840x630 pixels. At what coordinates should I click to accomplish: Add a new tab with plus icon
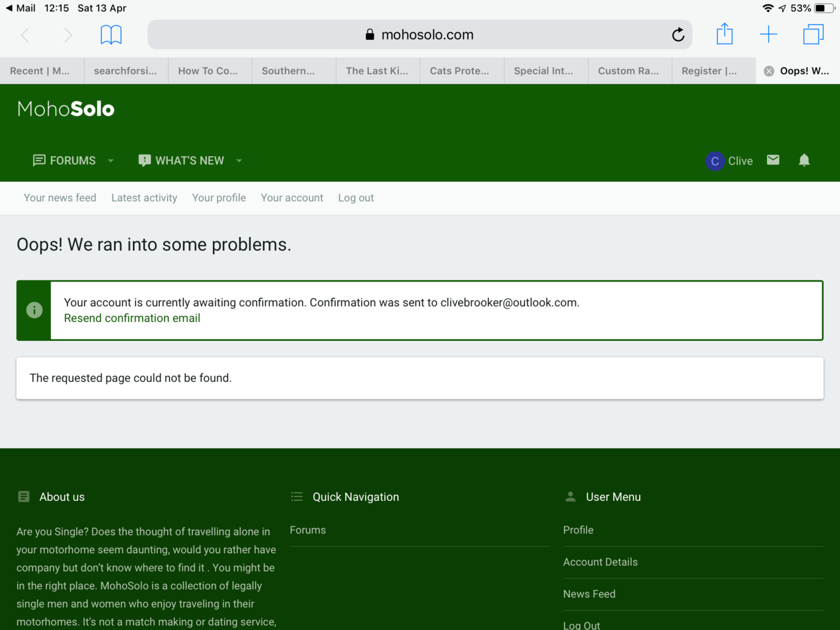[x=769, y=34]
